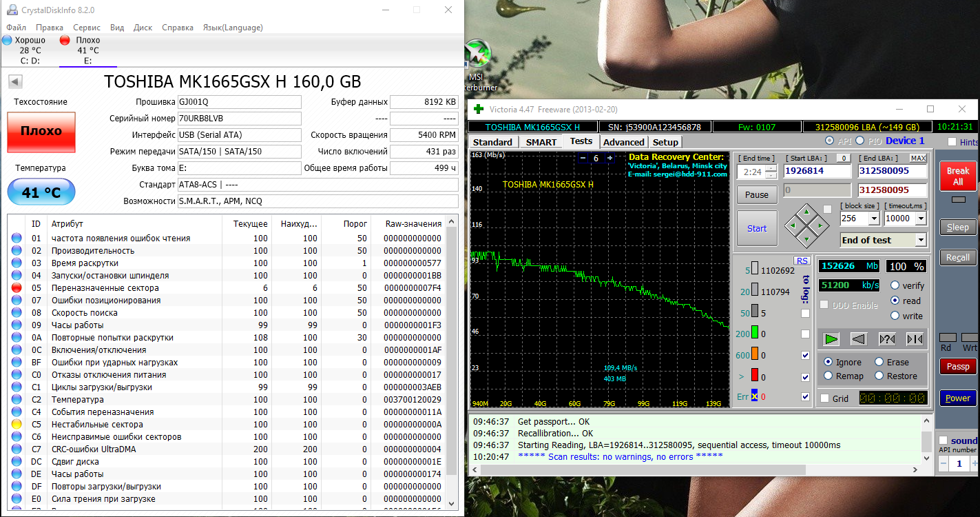Select Restore error action
This screenshot has height=517, width=980.
click(879, 376)
